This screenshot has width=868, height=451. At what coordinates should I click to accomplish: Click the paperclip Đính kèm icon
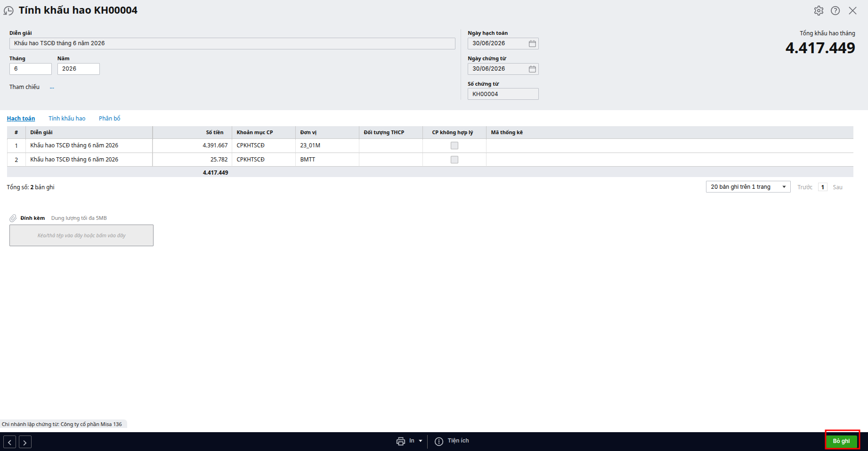click(13, 218)
